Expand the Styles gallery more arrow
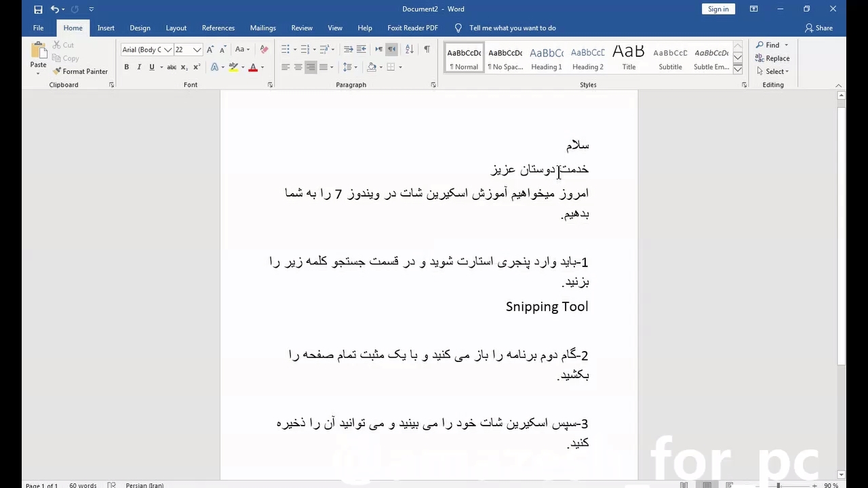The image size is (868, 488). [x=738, y=70]
